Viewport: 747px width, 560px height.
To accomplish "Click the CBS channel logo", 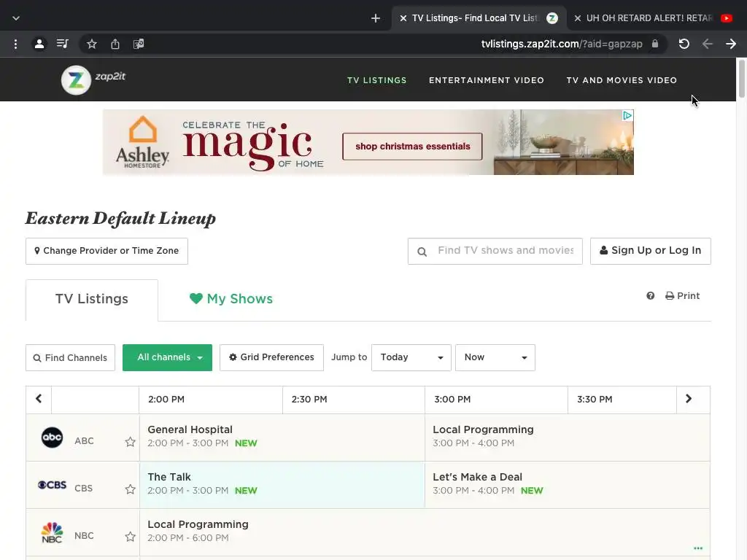I will point(52,485).
